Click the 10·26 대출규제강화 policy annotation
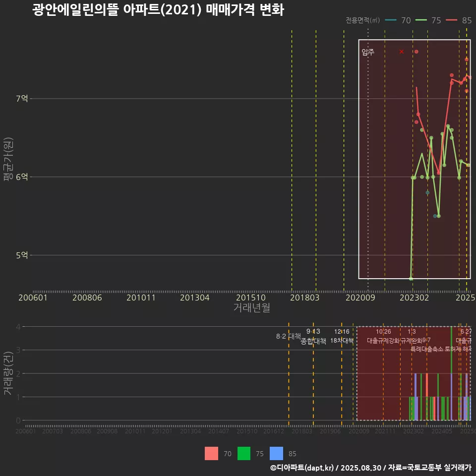This screenshot has width=476, height=476. tap(383, 336)
